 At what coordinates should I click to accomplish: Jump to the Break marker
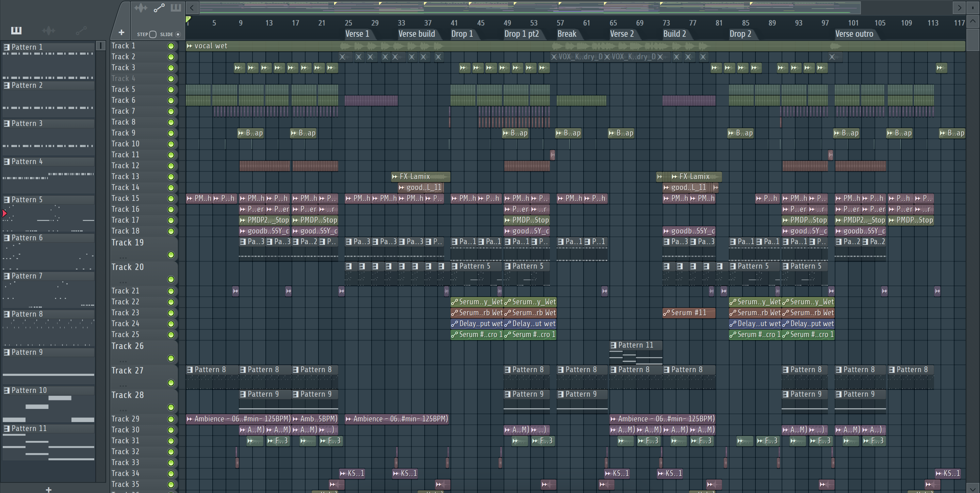coord(567,34)
